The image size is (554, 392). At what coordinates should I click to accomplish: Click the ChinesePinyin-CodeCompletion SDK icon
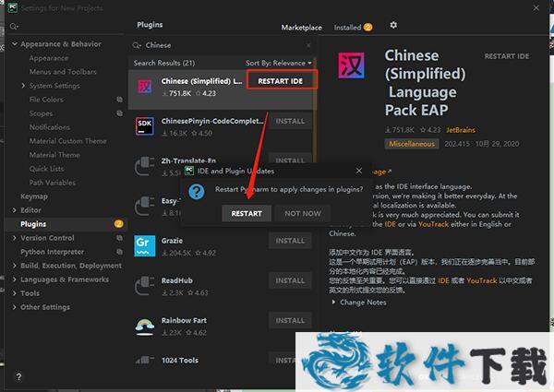click(x=145, y=126)
